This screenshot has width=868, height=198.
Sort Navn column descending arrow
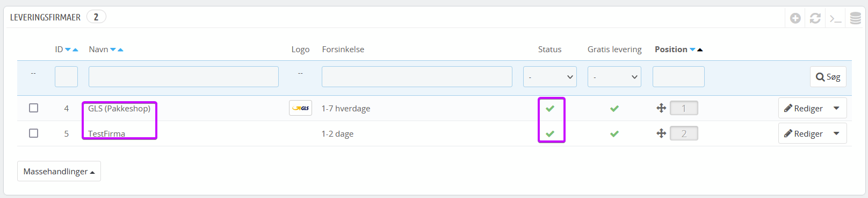pyautogui.click(x=113, y=49)
